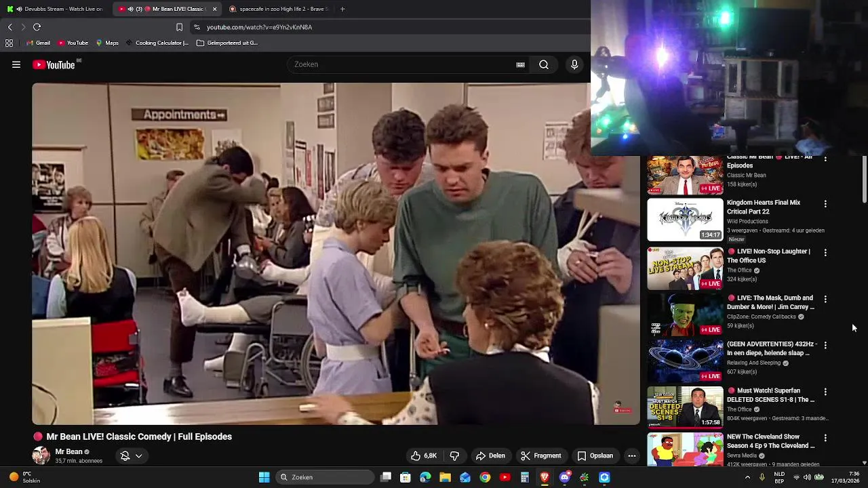The image size is (868, 488).
Task: Open Kingdom Hearts Final Mix Critical Part 22
Action: point(764,207)
